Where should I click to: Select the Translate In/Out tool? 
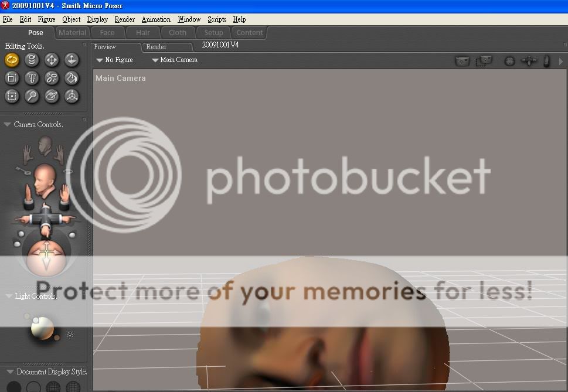pyautogui.click(x=72, y=60)
